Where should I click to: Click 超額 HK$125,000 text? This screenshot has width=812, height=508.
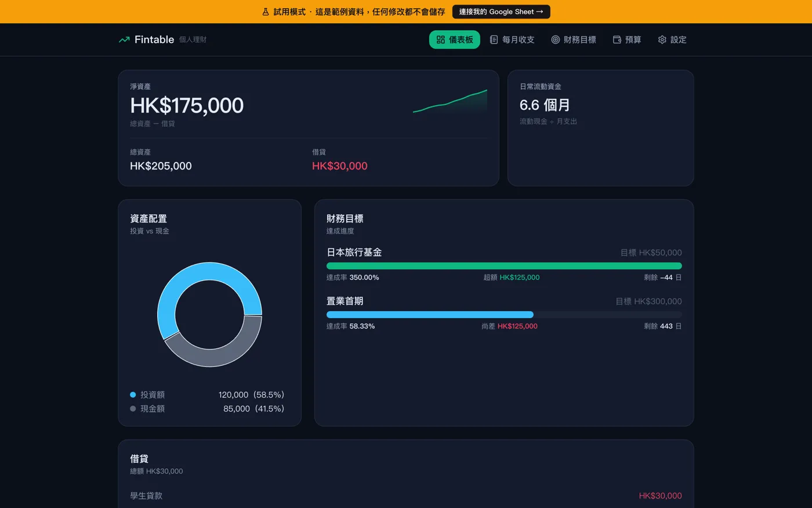(512, 278)
